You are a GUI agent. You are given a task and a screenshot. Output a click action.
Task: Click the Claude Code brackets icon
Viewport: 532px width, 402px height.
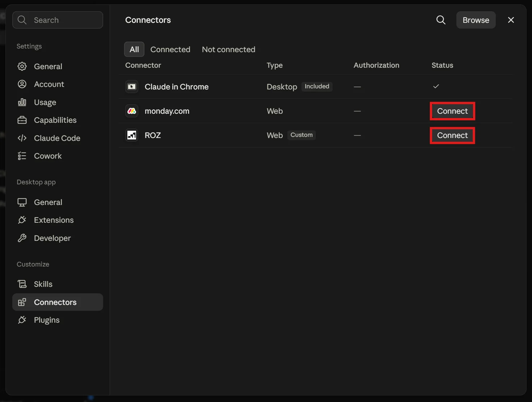point(22,138)
